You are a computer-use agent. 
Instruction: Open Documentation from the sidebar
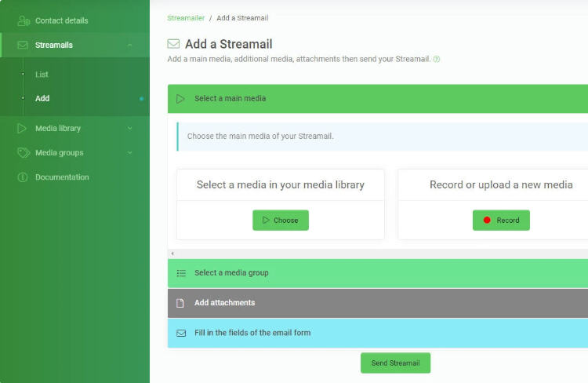click(x=74, y=177)
